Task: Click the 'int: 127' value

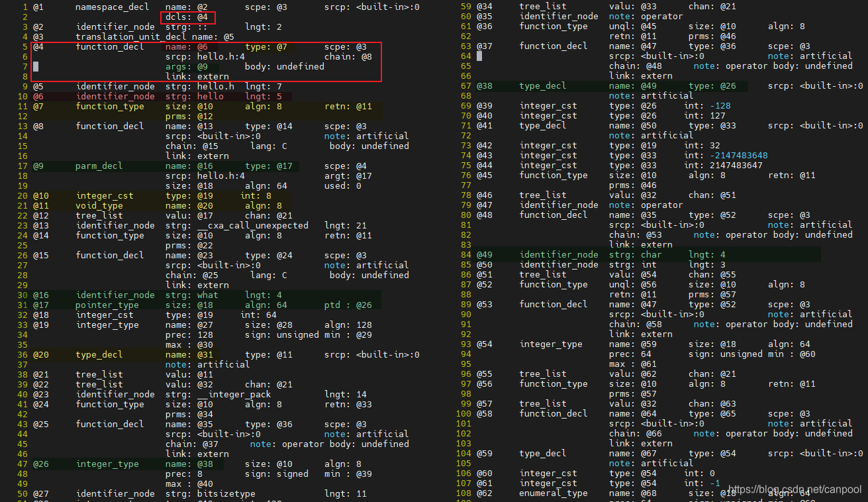Action: (706, 115)
